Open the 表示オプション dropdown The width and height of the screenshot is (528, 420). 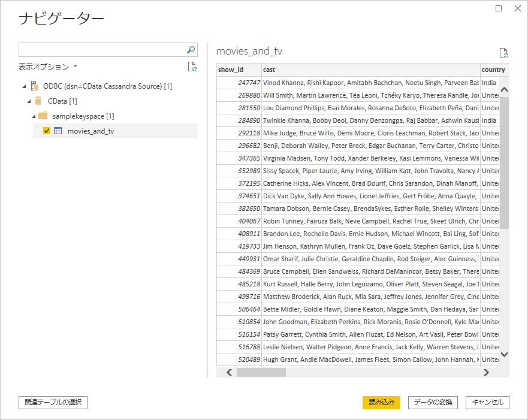pos(47,67)
